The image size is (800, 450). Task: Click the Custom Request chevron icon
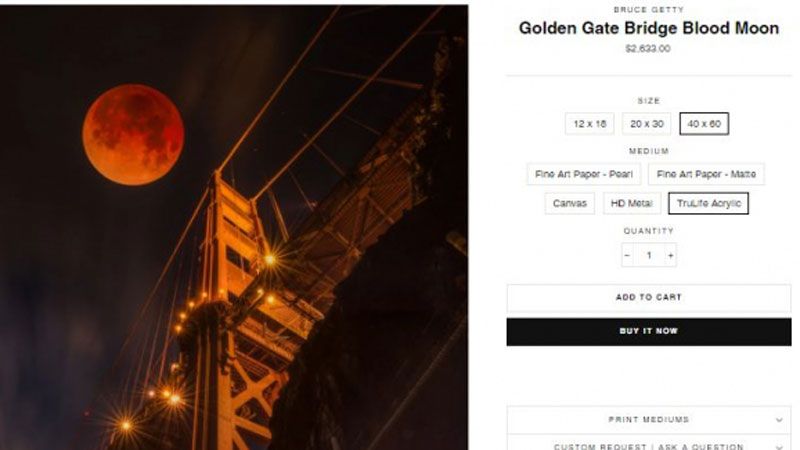[x=779, y=447]
